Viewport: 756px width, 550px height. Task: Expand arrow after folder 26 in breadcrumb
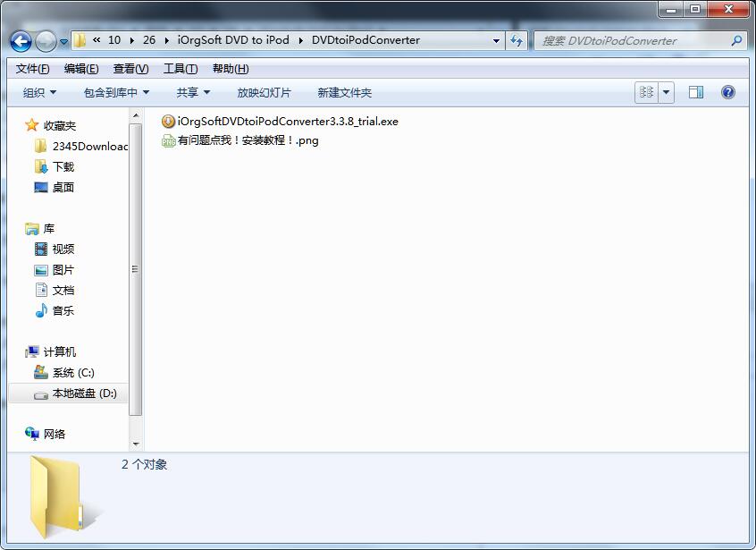[x=167, y=40]
